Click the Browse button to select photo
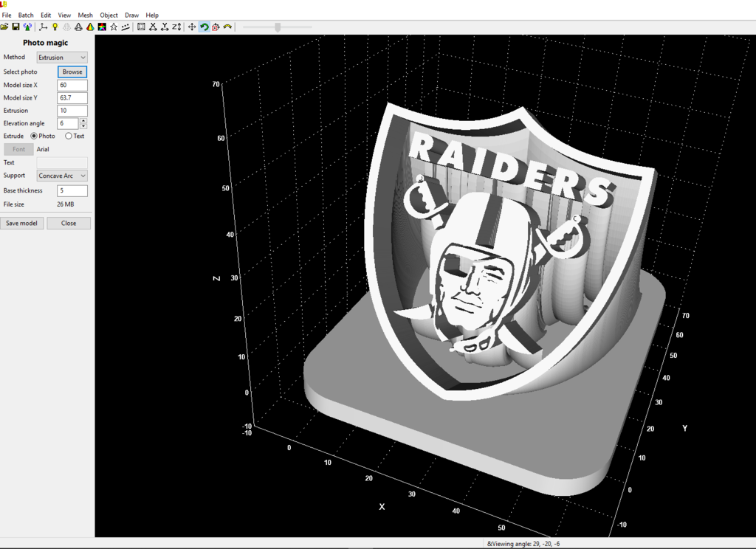The width and height of the screenshot is (756, 549). tap(72, 72)
